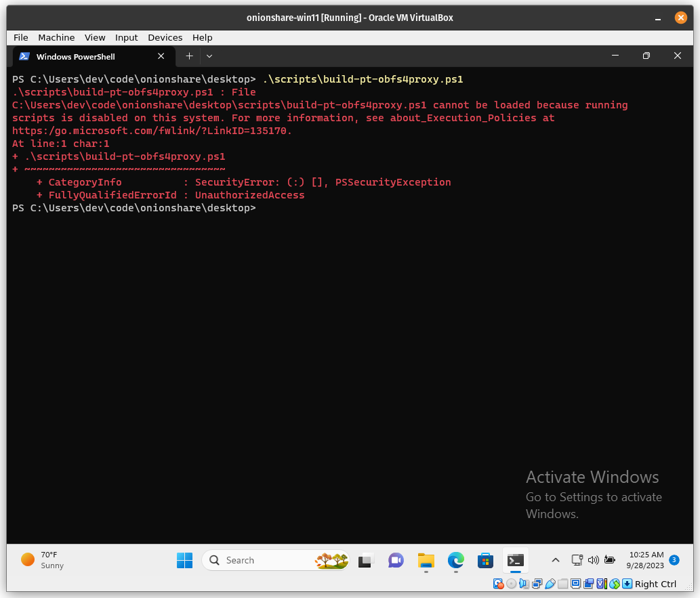700x598 pixels.
Task: Expand hidden system tray icons
Action: (555, 560)
